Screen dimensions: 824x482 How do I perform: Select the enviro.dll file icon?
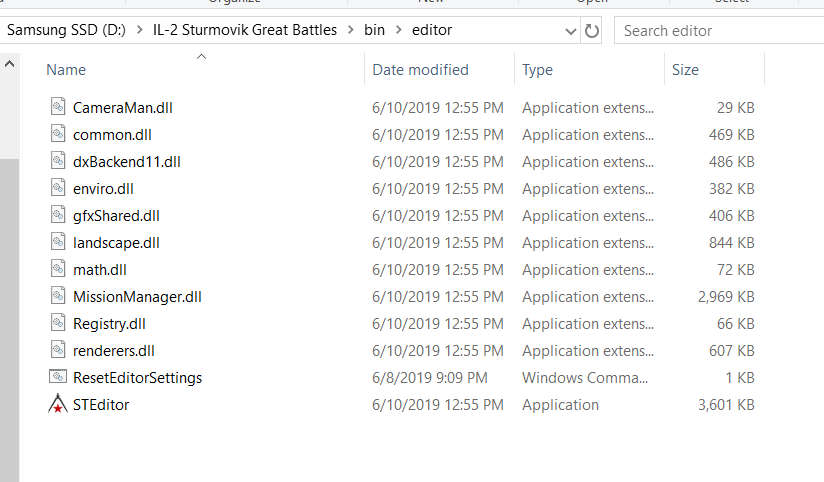pos(58,188)
